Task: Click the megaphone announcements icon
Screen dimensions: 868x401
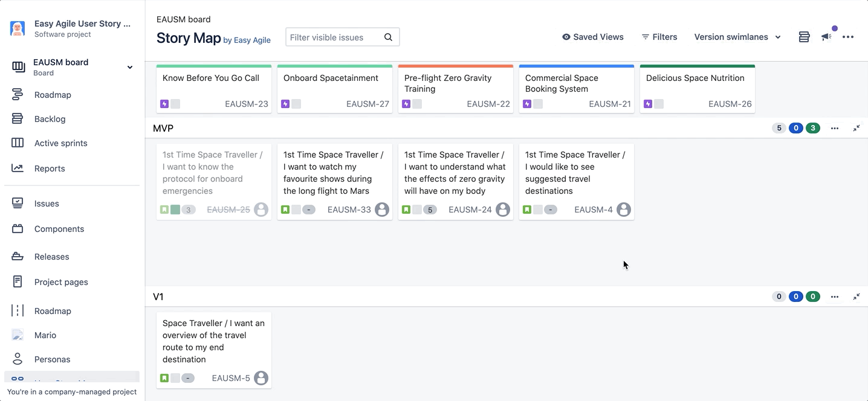Action: 826,37
